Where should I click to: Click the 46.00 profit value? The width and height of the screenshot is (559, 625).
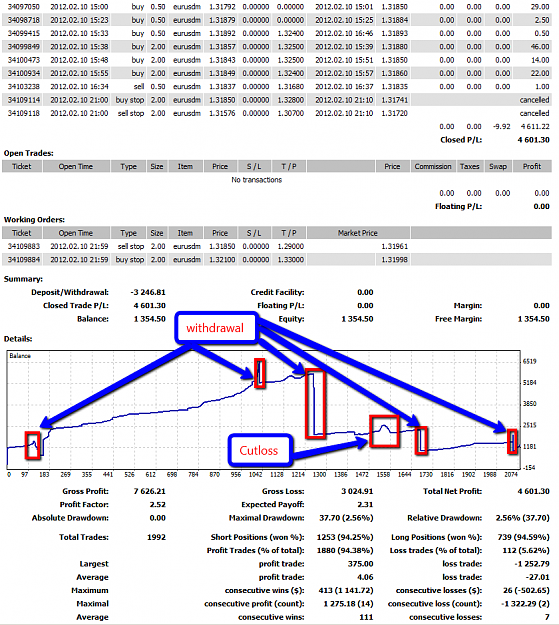(540, 47)
